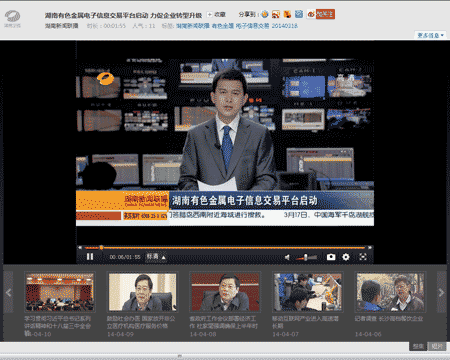Screen dimensions: 450x360
Task: Expand the 更多信息 dropdown
Action: pyautogui.click(x=430, y=35)
